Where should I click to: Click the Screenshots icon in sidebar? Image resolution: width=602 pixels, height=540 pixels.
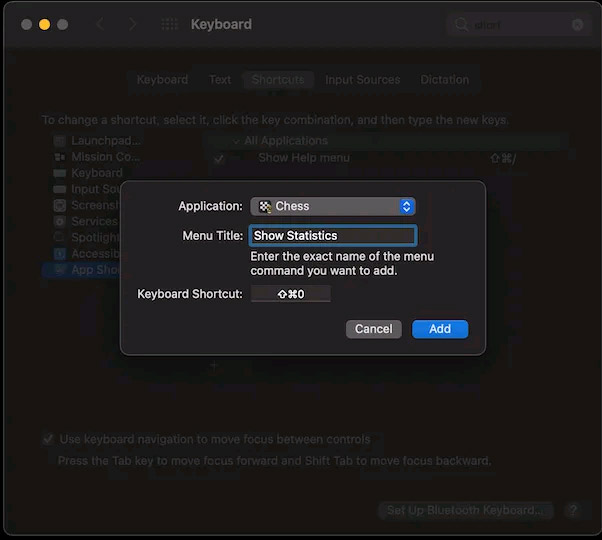click(60, 205)
